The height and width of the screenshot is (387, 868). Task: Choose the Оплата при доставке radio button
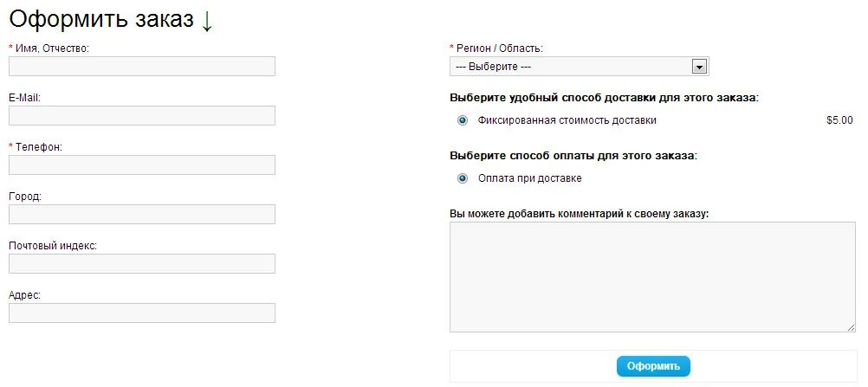click(x=462, y=178)
